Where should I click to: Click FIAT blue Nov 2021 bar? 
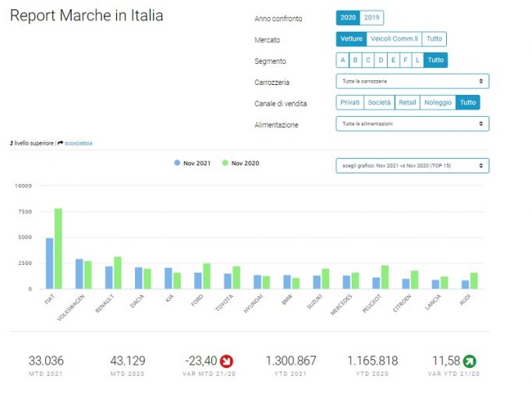tap(50, 263)
